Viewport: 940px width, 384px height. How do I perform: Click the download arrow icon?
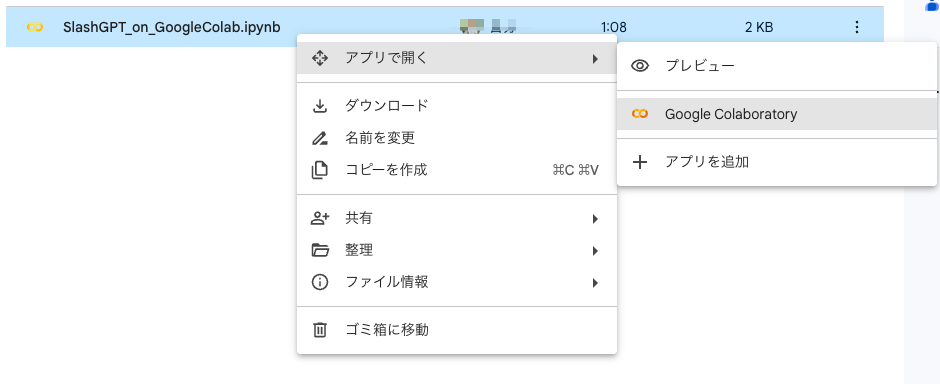(x=320, y=106)
